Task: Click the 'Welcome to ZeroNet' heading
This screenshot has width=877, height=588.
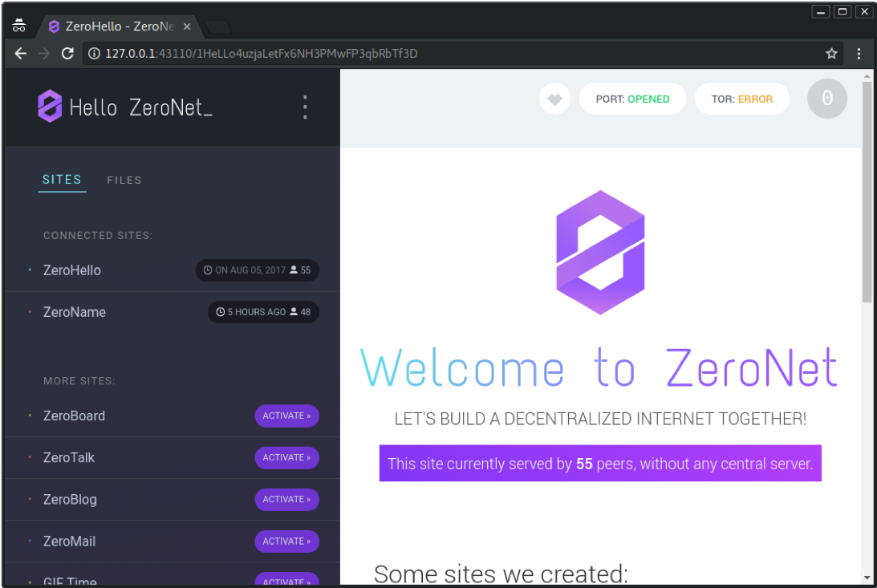Action: pos(599,367)
